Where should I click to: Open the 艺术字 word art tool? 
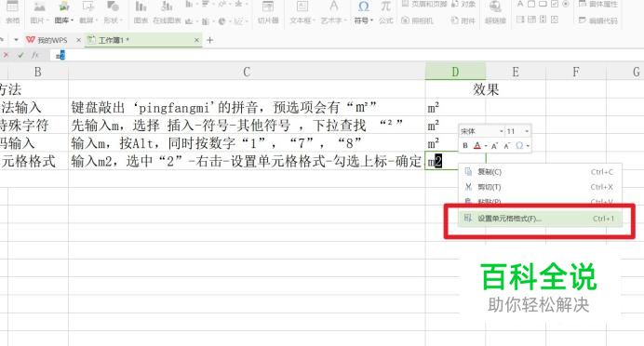333,12
